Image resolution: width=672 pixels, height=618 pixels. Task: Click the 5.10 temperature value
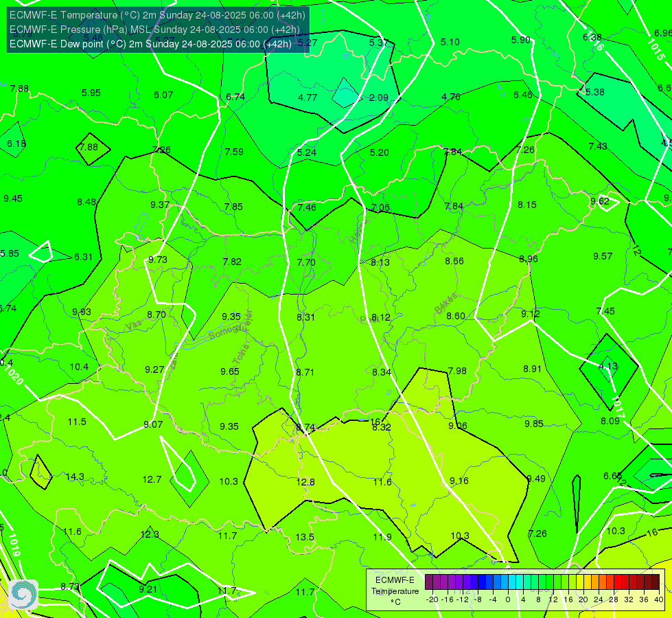(450, 42)
